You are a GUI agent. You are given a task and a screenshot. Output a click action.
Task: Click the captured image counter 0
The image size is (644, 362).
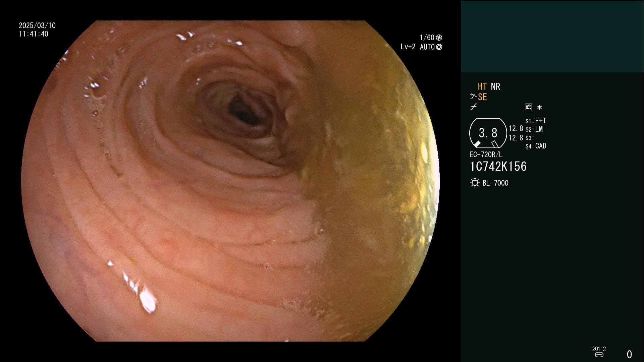pos(629,354)
